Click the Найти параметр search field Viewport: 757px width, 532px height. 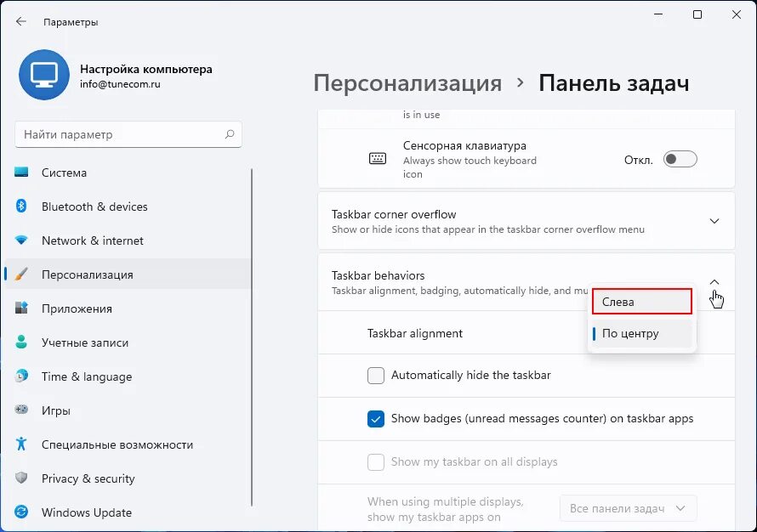tap(119, 134)
